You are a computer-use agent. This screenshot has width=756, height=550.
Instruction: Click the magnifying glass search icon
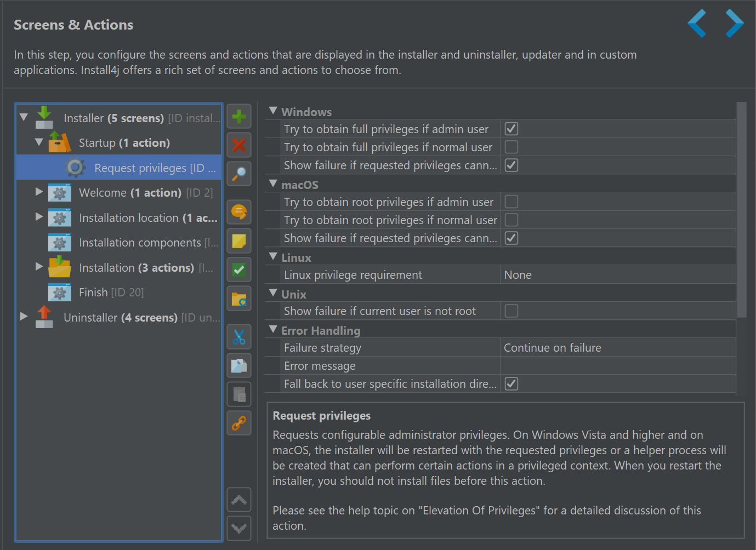pyautogui.click(x=239, y=174)
